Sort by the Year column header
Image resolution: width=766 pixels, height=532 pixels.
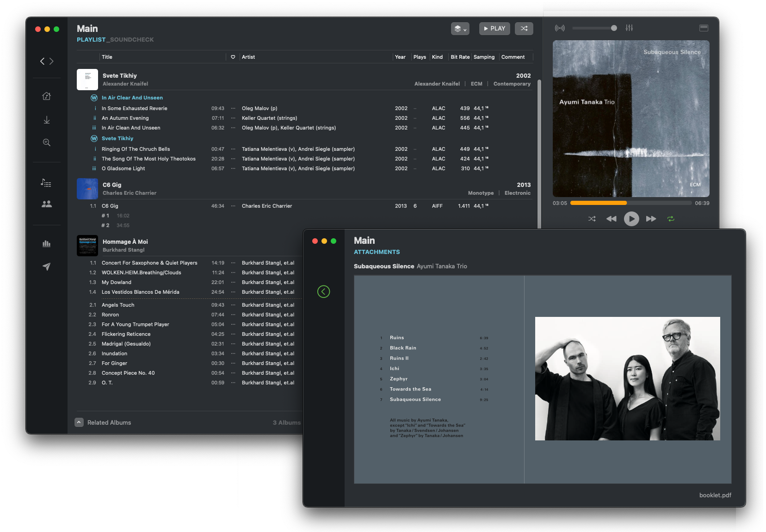400,57
